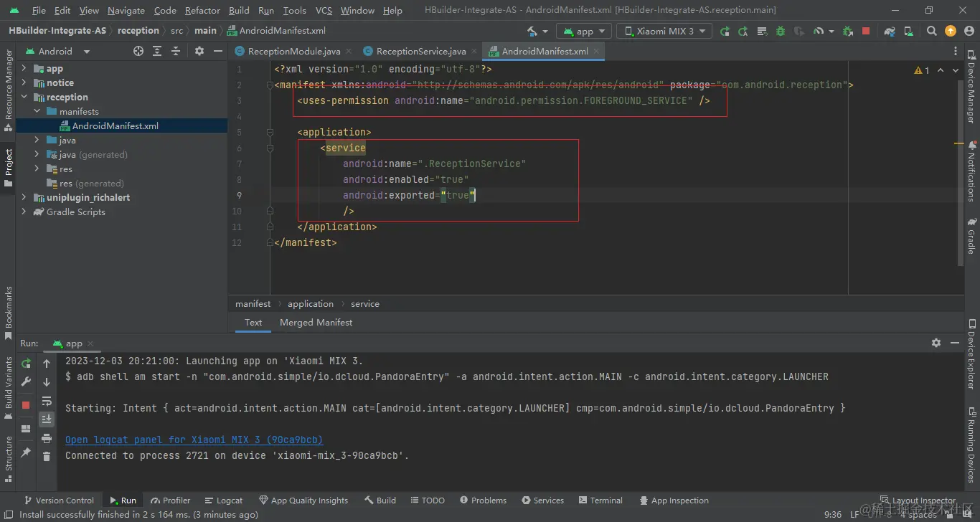This screenshot has height=522, width=980.
Task: Close the AndroidManifest.xml editor tab
Action: pos(597,52)
